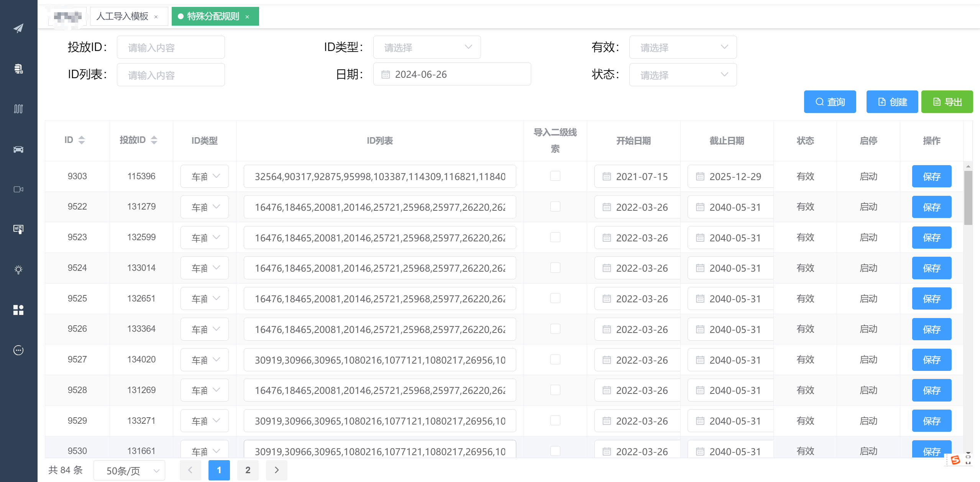Toggle 导入二级线索 checkbox for row 9303
Image resolution: width=980 pixels, height=482 pixels.
[x=555, y=176]
